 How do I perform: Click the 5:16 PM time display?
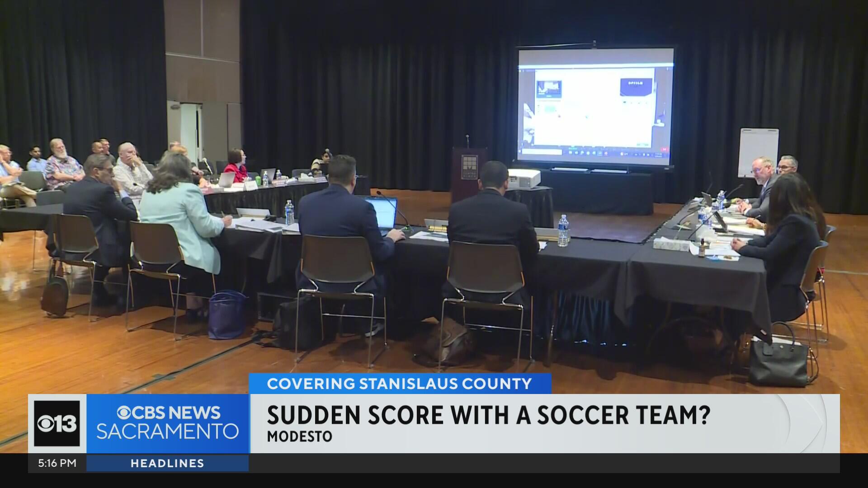57,463
